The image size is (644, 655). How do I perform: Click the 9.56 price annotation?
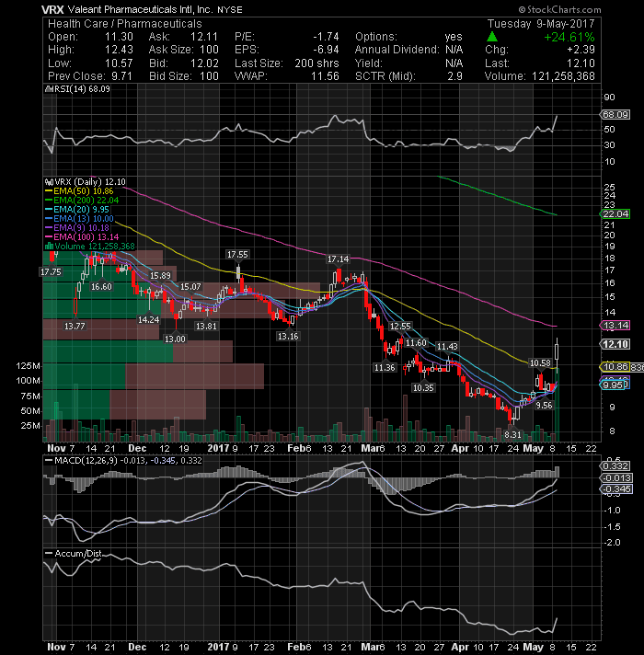[545, 406]
